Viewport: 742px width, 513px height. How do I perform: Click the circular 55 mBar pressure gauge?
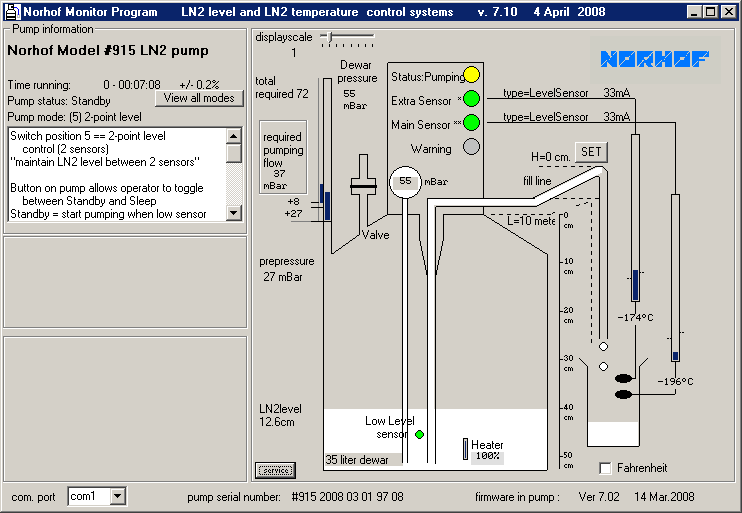[405, 182]
